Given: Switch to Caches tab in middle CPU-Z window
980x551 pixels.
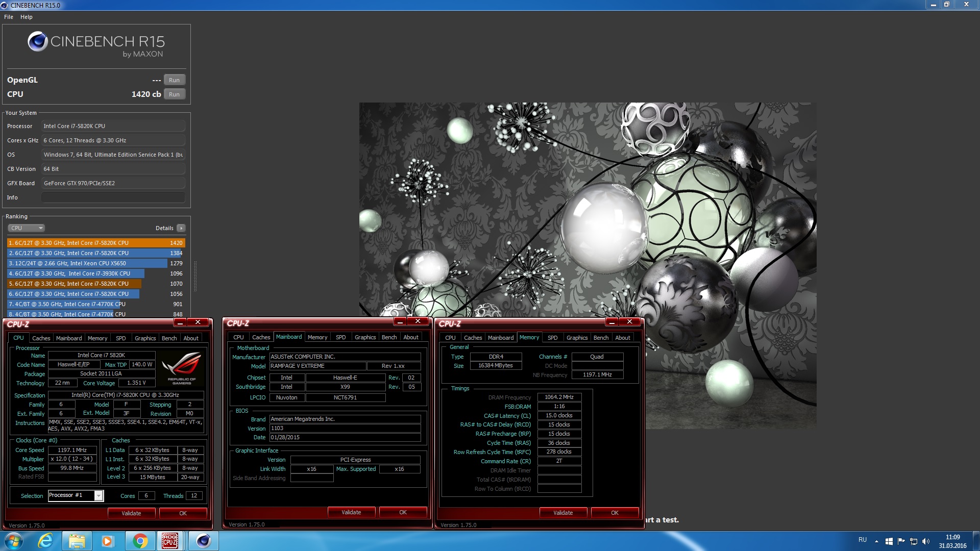Looking at the screenshot, I should (x=261, y=337).
